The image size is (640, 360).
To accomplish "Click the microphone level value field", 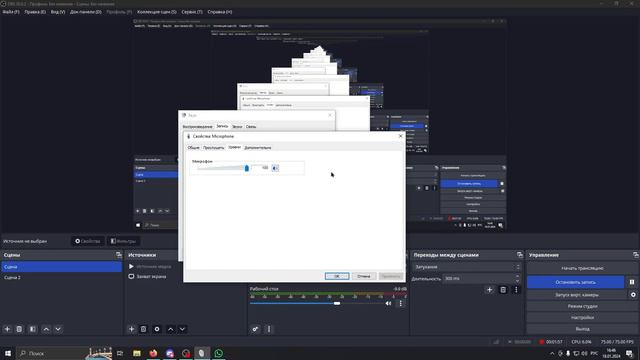I will [x=260, y=168].
